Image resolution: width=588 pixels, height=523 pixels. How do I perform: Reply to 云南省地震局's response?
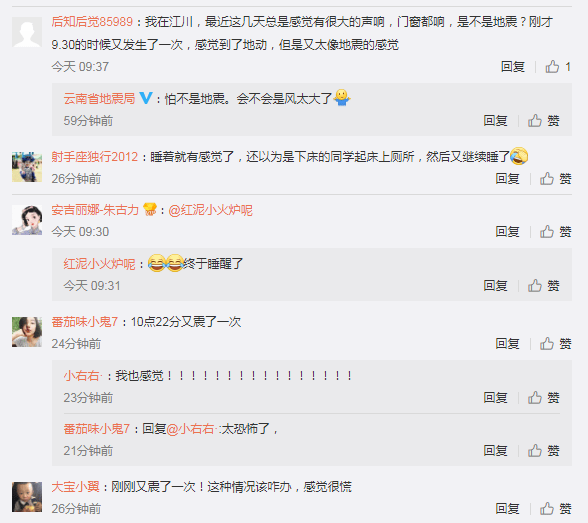[495, 121]
